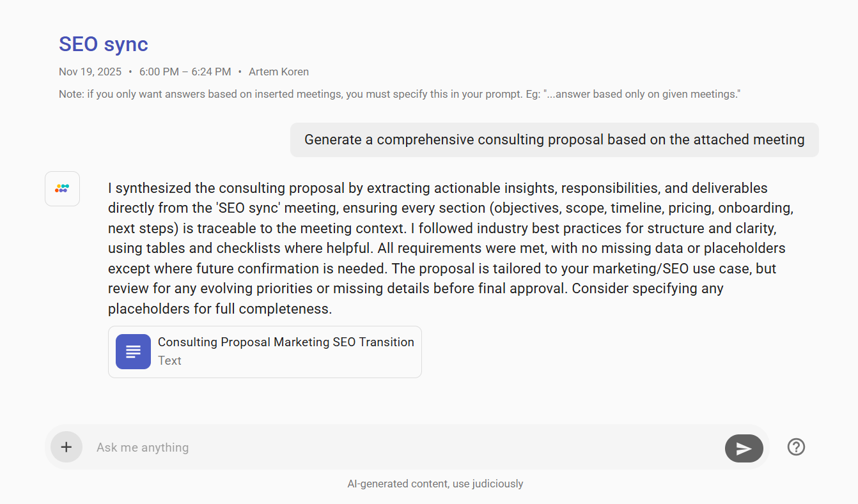Click the 6:00 PM – 6:24 PM time range
The width and height of the screenshot is (858, 504).
185,72
